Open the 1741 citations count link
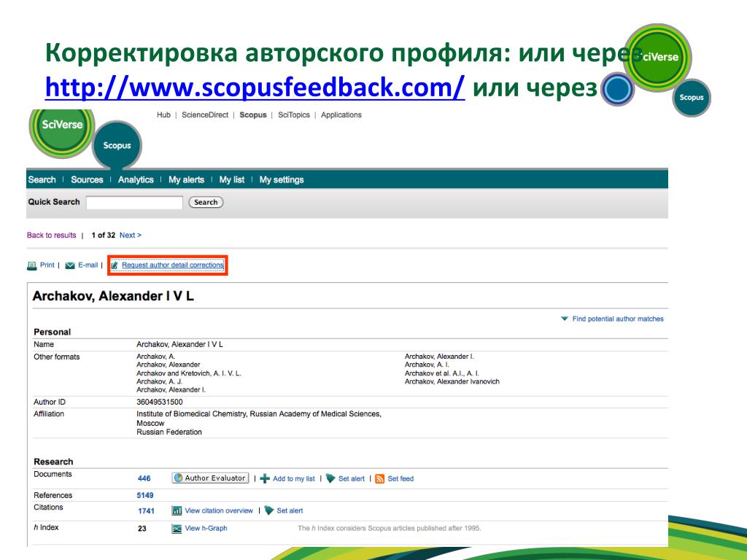 tap(146, 511)
